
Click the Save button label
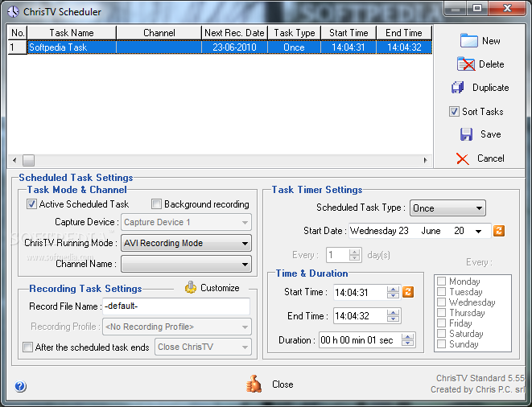pos(491,134)
